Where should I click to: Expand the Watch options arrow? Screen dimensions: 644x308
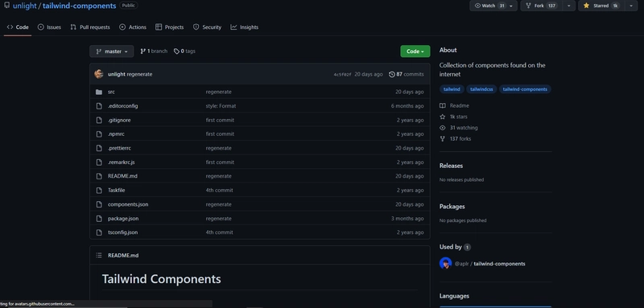[511, 6]
